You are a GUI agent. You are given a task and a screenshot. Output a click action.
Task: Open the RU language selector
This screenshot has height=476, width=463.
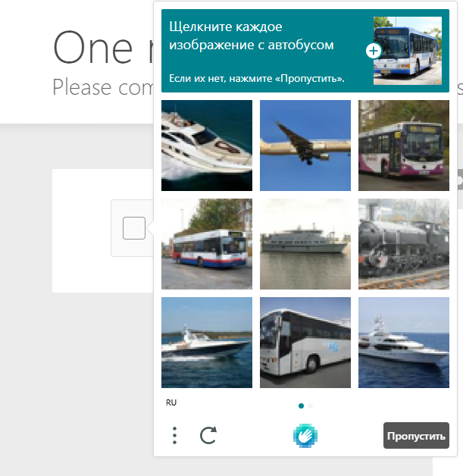[x=171, y=402]
